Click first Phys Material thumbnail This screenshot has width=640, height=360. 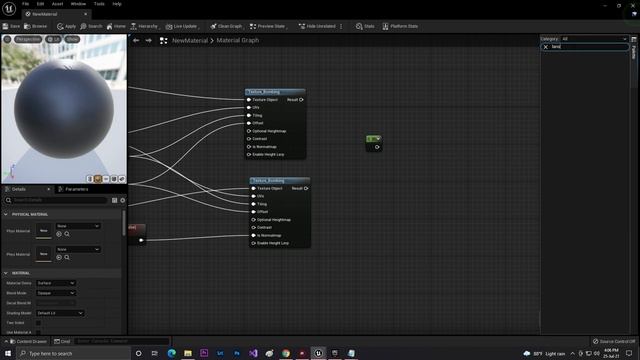coord(44,231)
